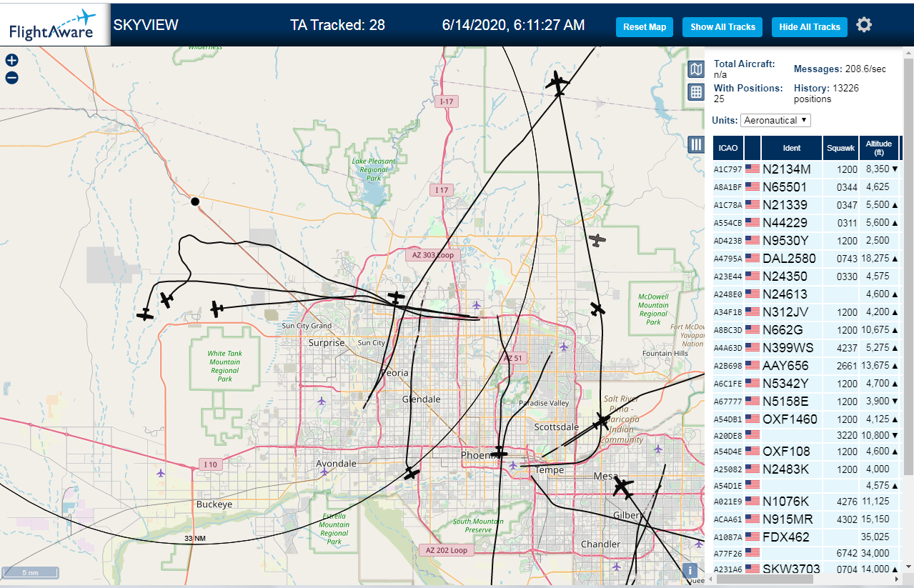Select the AAY656 aircraft row
914x588 pixels.
tap(807, 366)
